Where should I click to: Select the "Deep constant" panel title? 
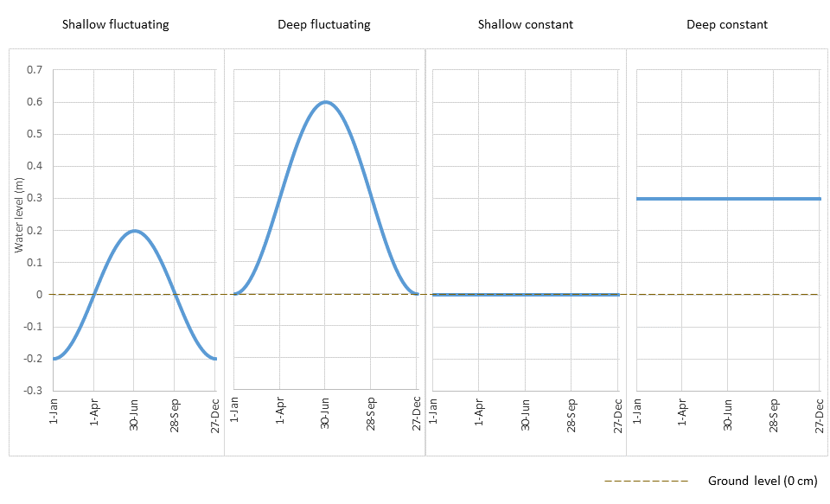727,24
